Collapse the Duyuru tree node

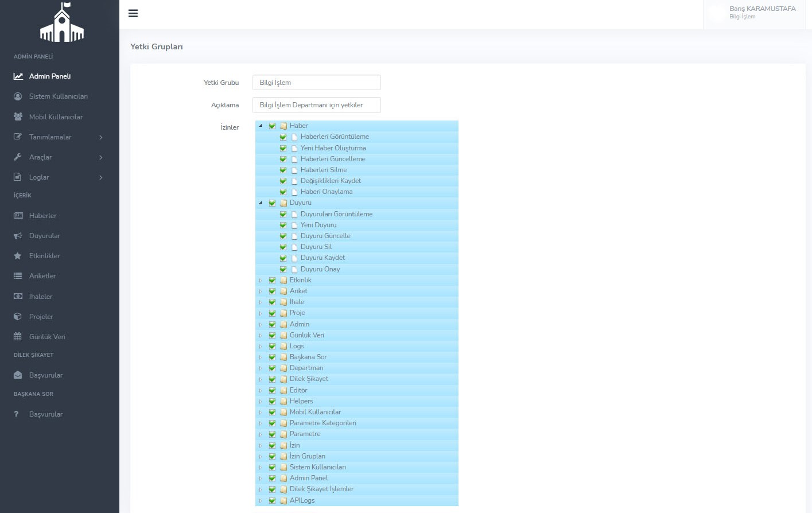tap(261, 203)
